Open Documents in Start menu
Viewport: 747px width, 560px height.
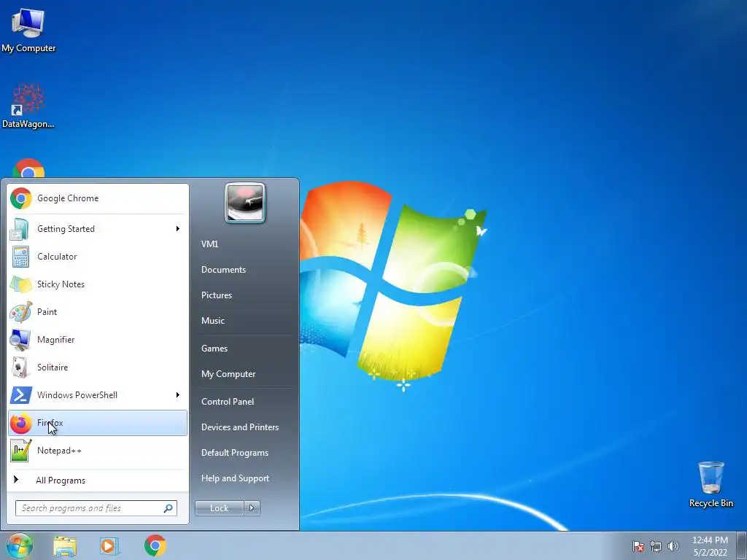tap(223, 270)
